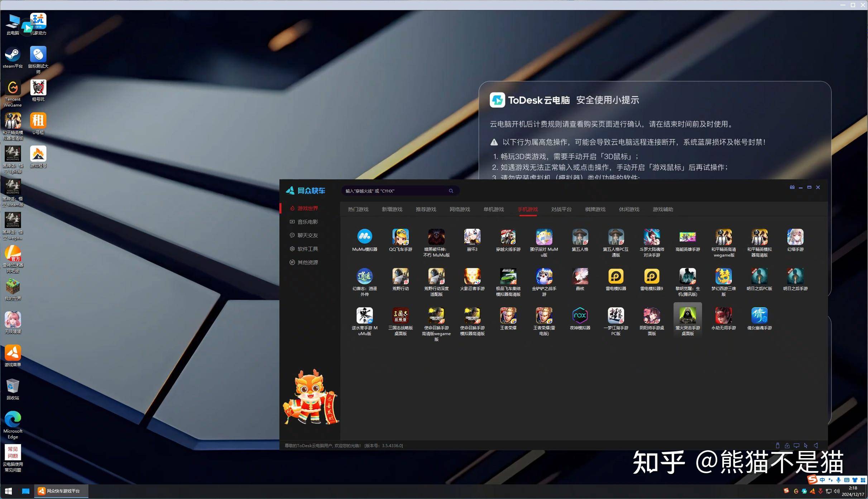Switch to the 游戏辅助 tab
Screen dimensions: 868x499
[x=663, y=209]
